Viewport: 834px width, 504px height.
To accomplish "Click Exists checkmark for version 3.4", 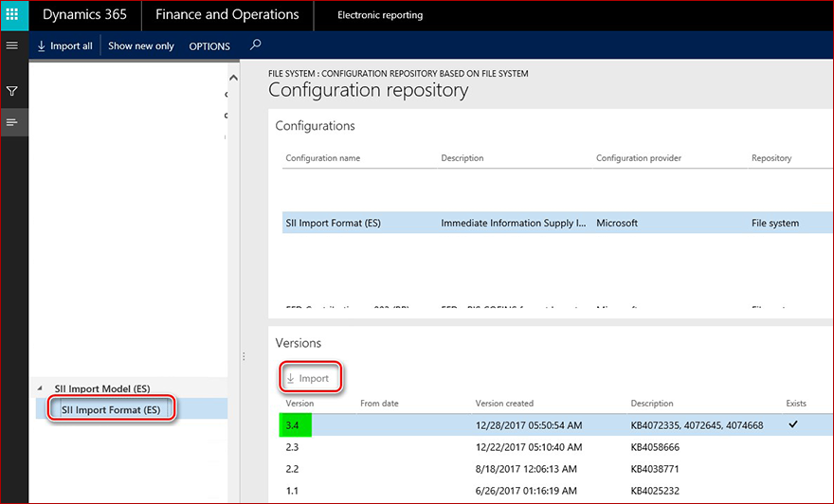I will 793,424.
